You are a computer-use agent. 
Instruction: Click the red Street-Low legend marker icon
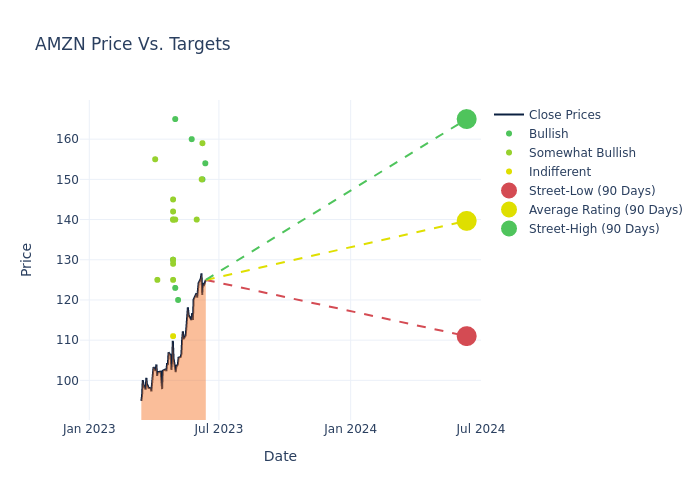tap(509, 191)
